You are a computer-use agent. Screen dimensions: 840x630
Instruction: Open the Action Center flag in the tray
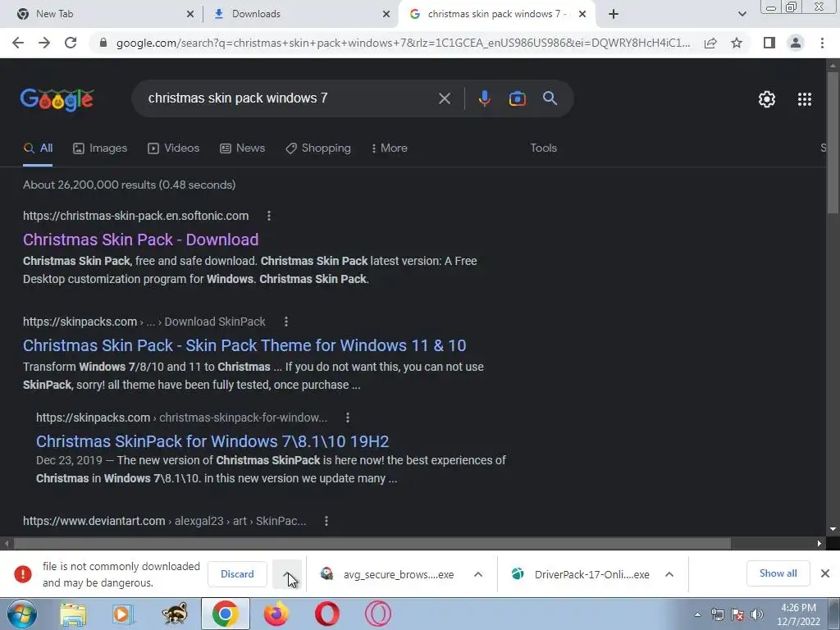coord(737,614)
